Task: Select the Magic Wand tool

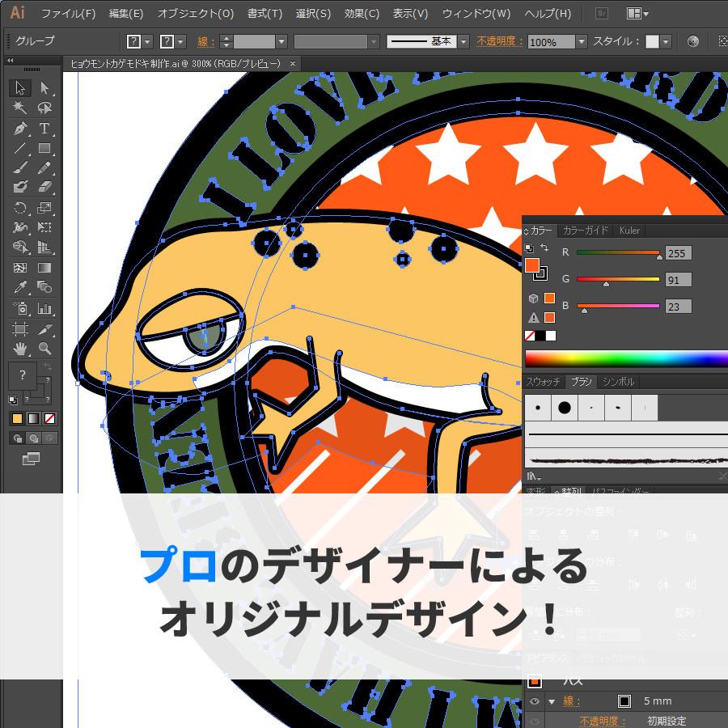Action: [20, 108]
